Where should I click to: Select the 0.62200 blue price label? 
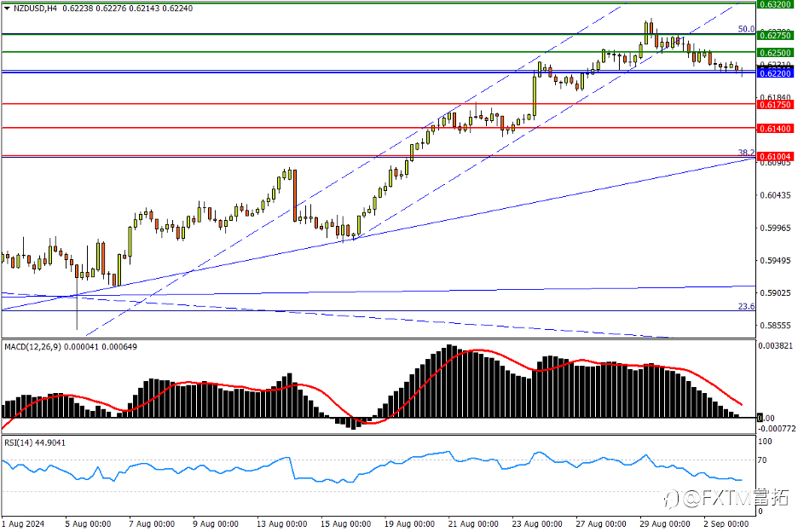pos(775,74)
